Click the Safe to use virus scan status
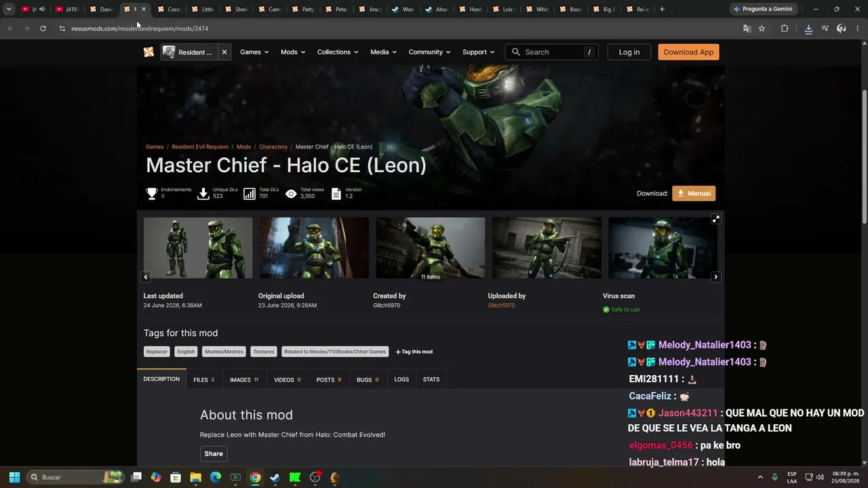 pos(621,310)
